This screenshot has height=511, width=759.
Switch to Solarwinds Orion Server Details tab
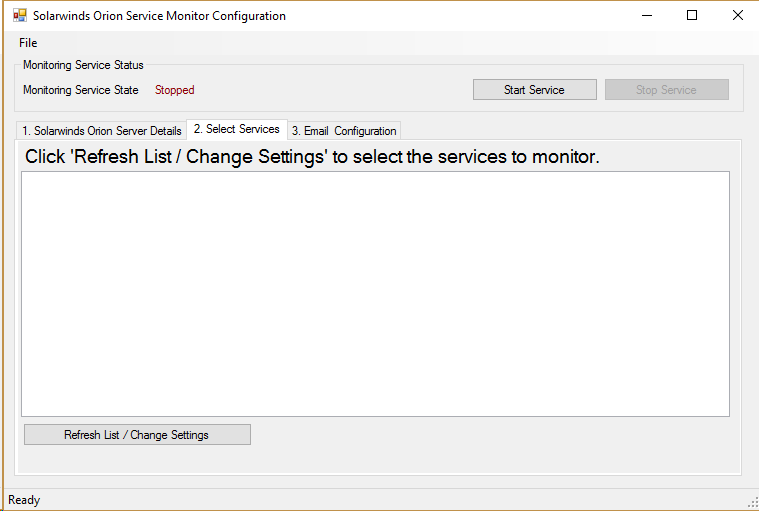(x=102, y=131)
